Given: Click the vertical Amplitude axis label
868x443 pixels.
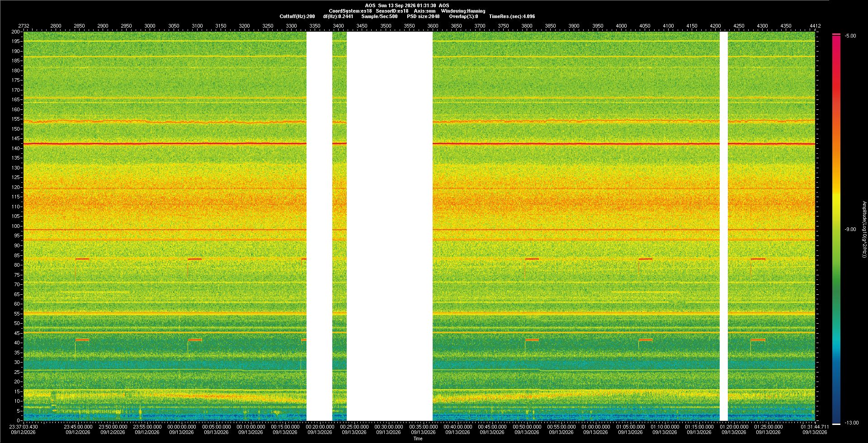Looking at the screenshot, I should pyautogui.click(x=864, y=229).
